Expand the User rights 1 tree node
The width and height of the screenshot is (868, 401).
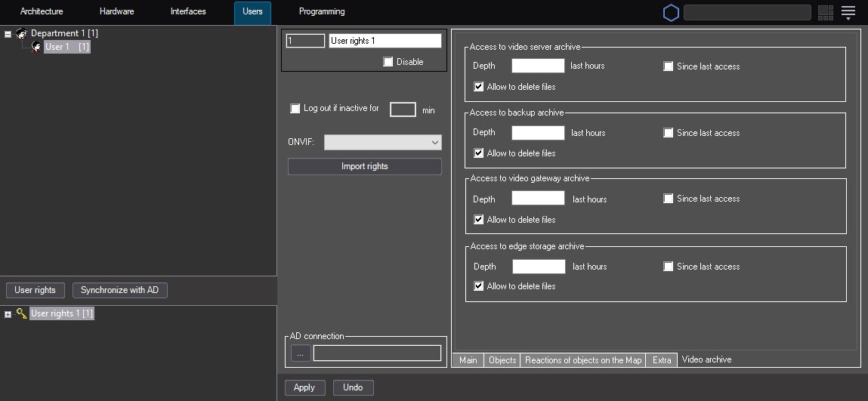8,314
